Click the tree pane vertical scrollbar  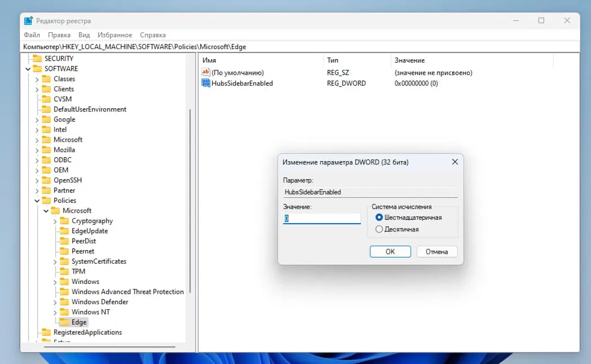click(190, 201)
